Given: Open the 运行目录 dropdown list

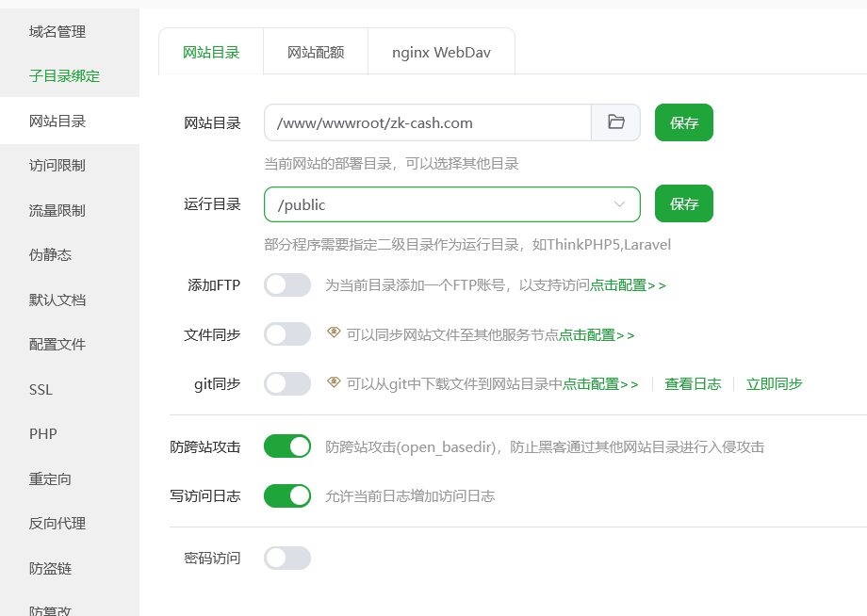Looking at the screenshot, I should coord(620,203).
